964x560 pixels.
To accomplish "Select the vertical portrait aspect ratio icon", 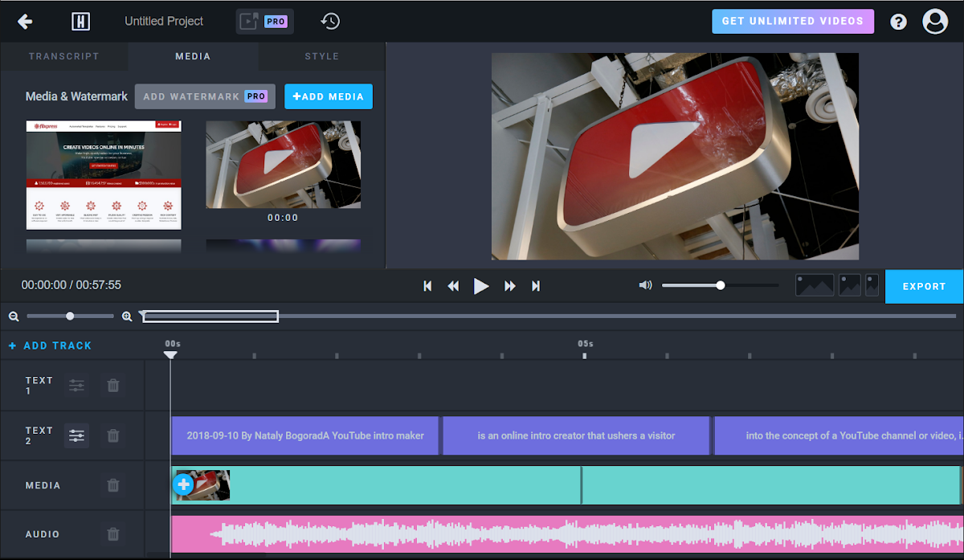I will [872, 285].
